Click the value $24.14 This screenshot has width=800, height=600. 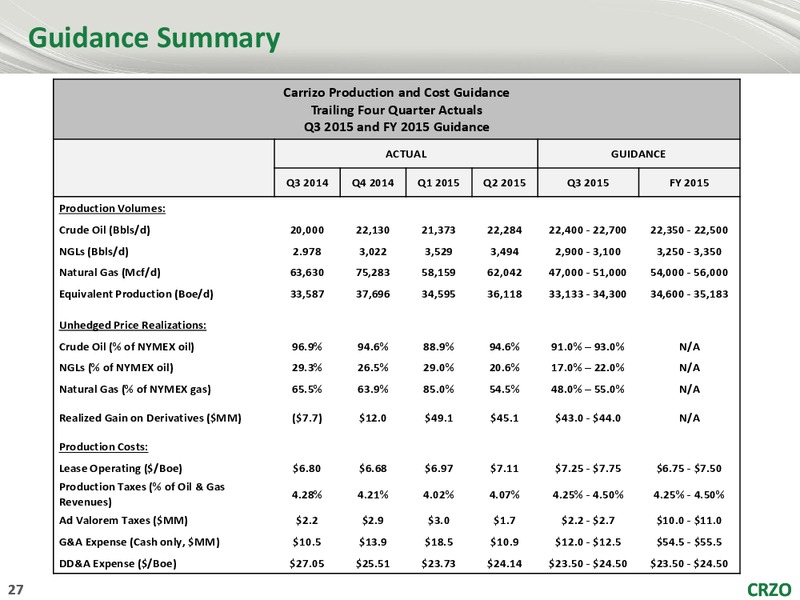coord(505,564)
